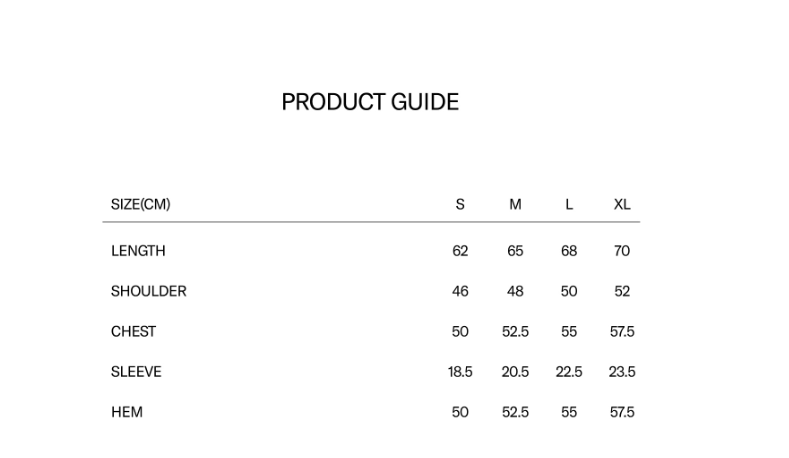The image size is (789, 458).
Task: Click the sleeve value 18.5 for size S
Action: pos(460,371)
